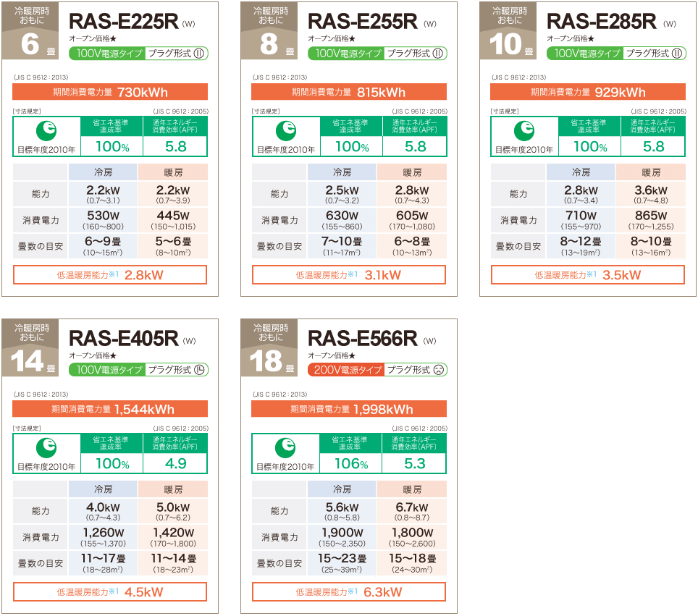Select the RAS-E285R model name
698x616 pixels.
tap(601, 22)
